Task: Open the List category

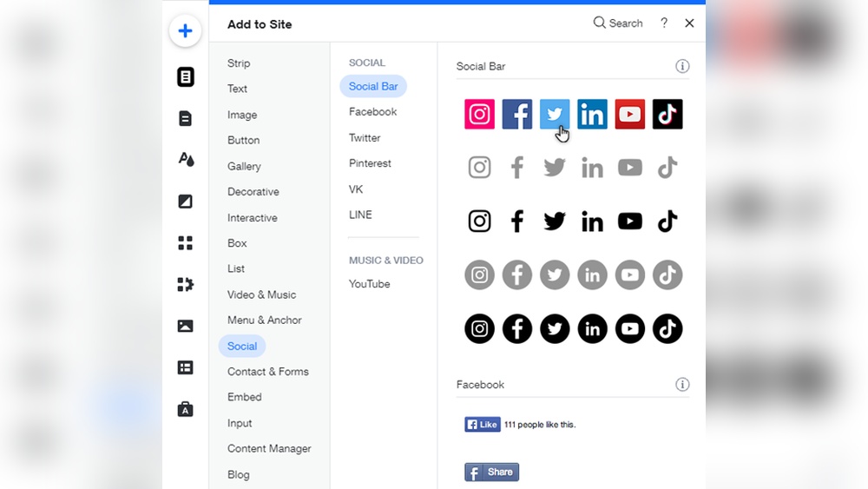Action: point(236,268)
